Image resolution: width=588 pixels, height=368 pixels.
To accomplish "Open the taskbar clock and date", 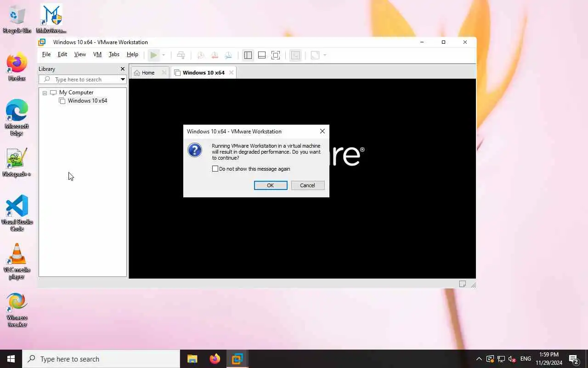I will click(x=549, y=359).
